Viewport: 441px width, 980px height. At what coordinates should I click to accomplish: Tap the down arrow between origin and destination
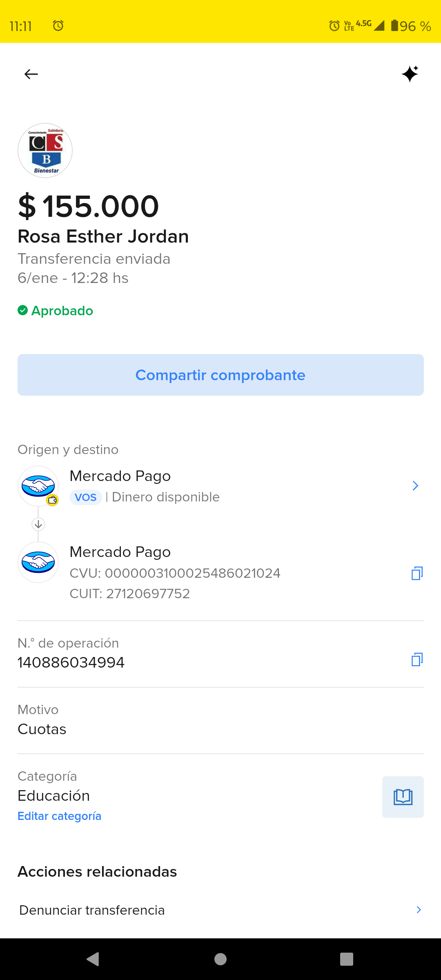click(38, 524)
